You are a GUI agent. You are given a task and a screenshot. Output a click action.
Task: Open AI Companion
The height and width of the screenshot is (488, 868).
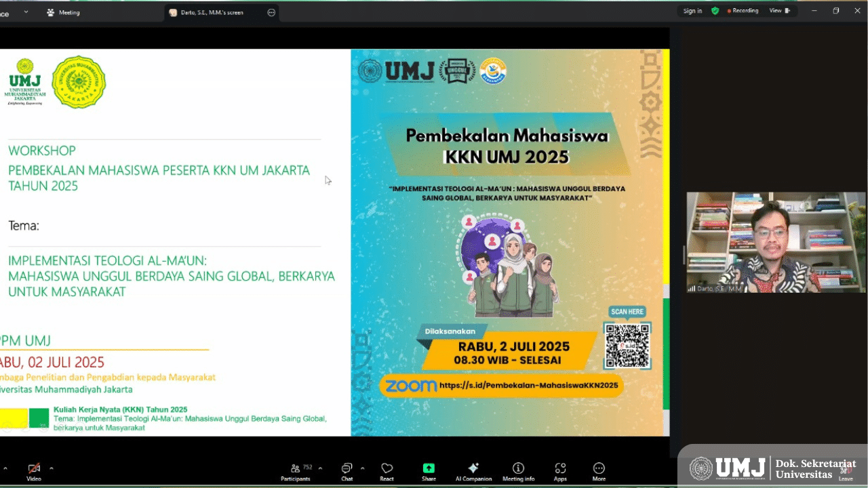coord(473,472)
